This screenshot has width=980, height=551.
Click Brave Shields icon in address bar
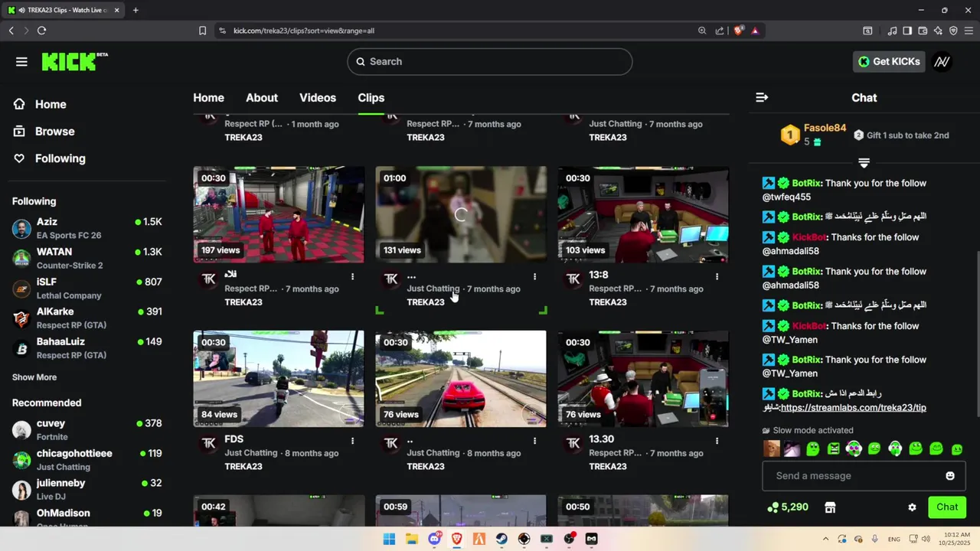(738, 31)
